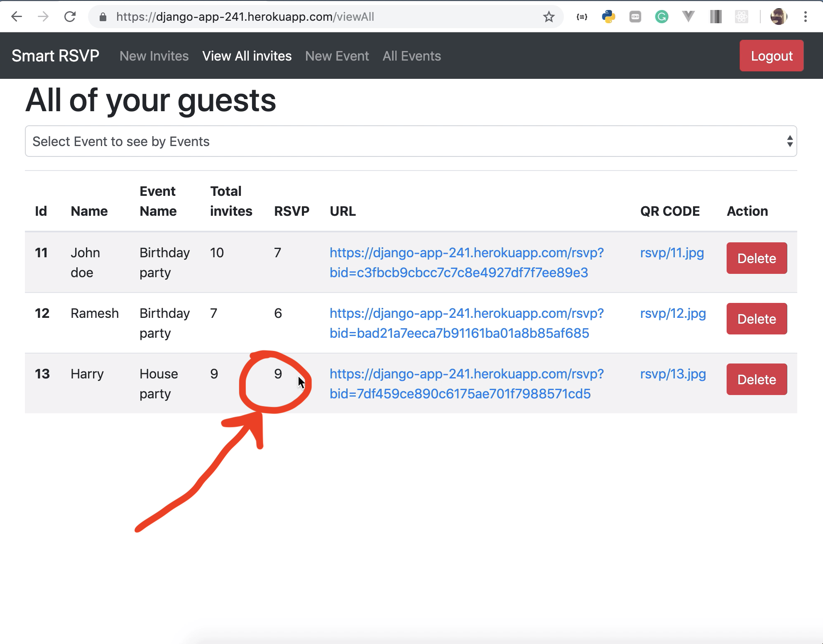
Task: Open Ramesh's RSVP URL link
Action: 466,323
